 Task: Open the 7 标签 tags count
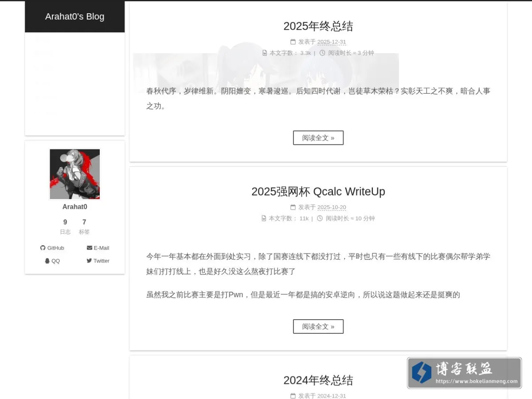84,226
